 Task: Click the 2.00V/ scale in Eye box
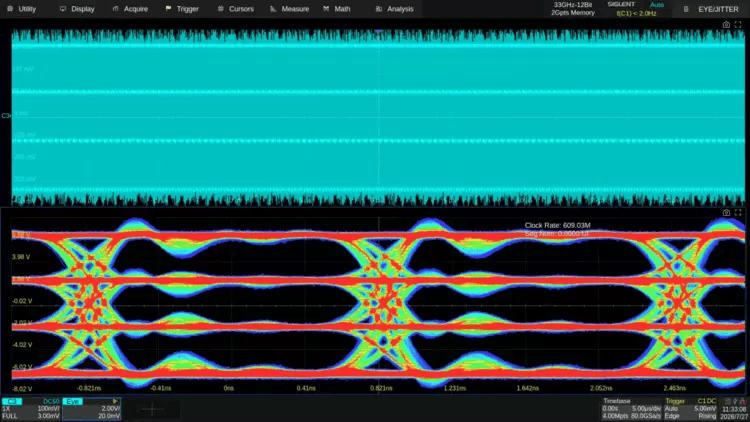click(x=110, y=409)
